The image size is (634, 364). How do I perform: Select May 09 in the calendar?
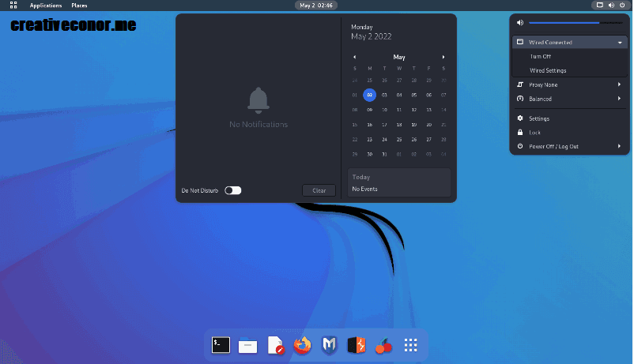click(x=369, y=110)
